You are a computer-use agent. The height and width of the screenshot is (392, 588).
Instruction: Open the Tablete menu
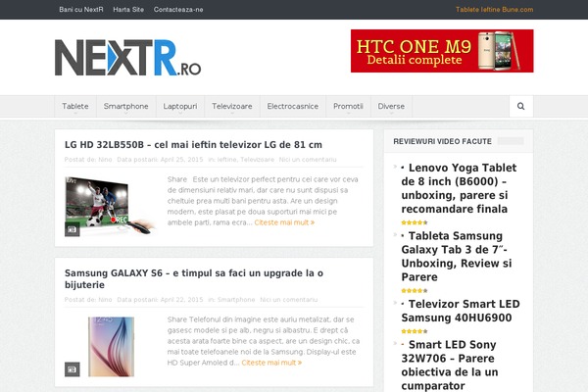tap(75, 106)
